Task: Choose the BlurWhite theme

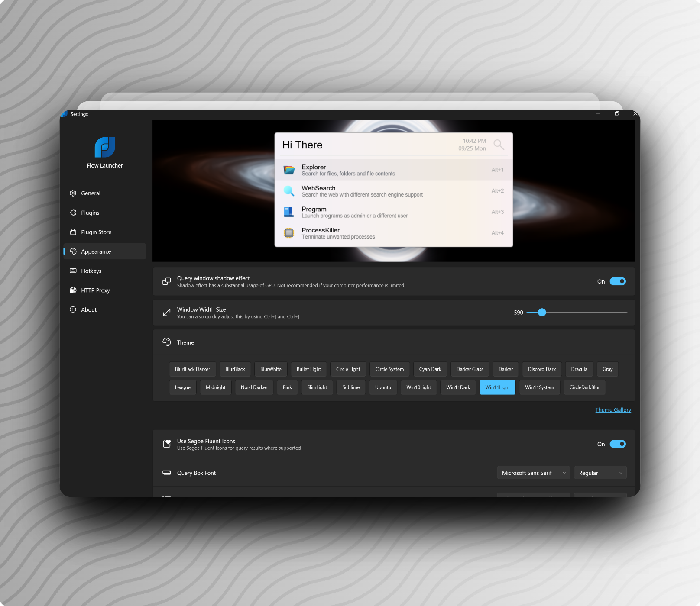Action: pos(271,369)
